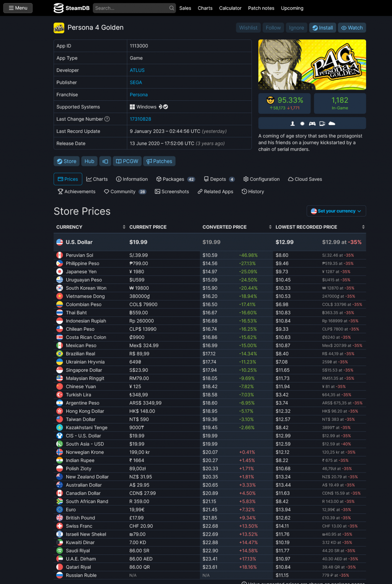Viewport: 392px width, 584px height.
Task: Open the Information tab
Action: (132, 179)
